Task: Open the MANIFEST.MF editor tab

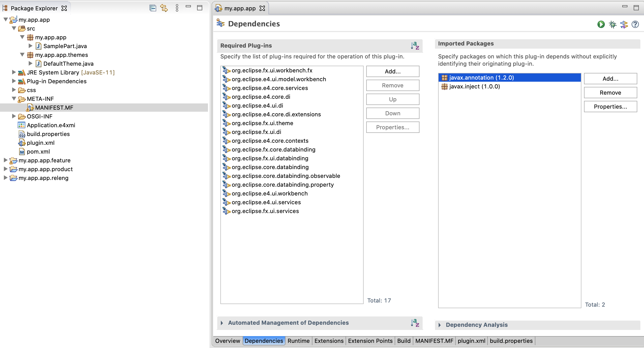Action: tap(434, 341)
